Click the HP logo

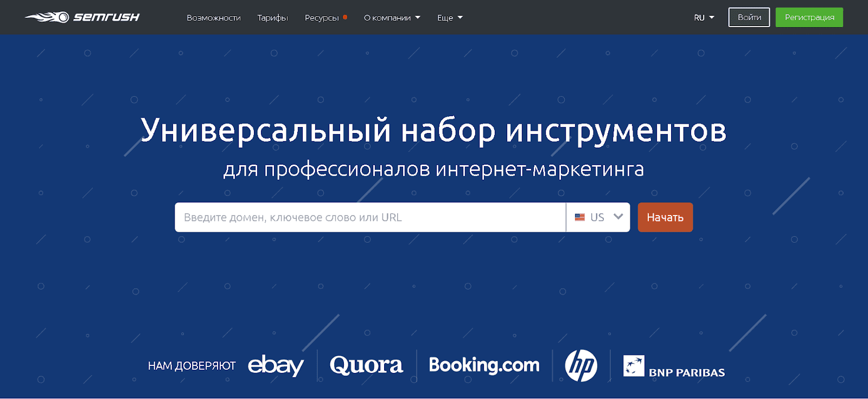(x=581, y=365)
